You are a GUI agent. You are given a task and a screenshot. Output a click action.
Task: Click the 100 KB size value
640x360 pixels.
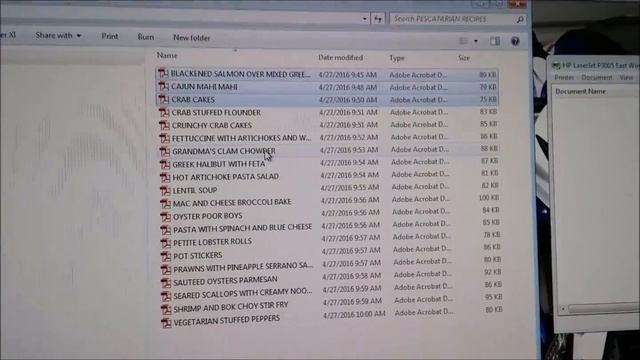[489, 198]
